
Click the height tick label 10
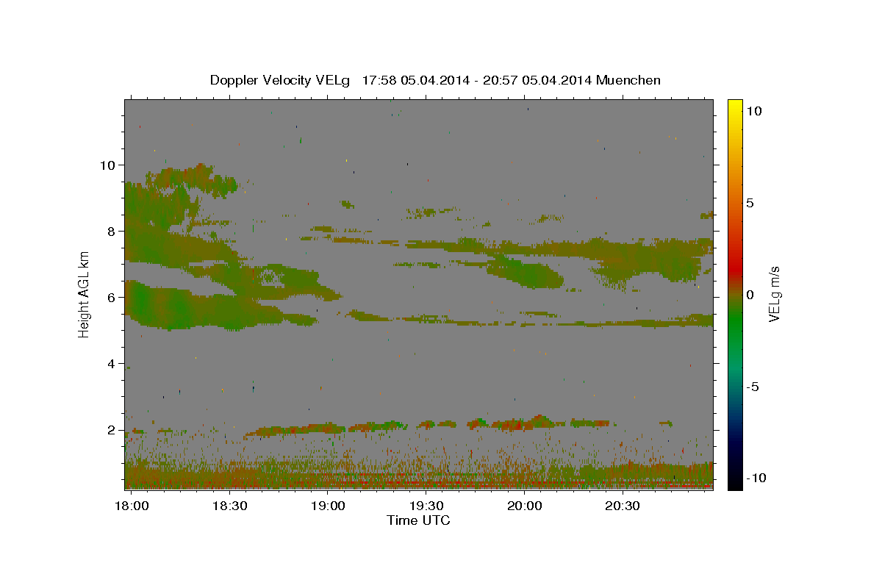(x=107, y=165)
